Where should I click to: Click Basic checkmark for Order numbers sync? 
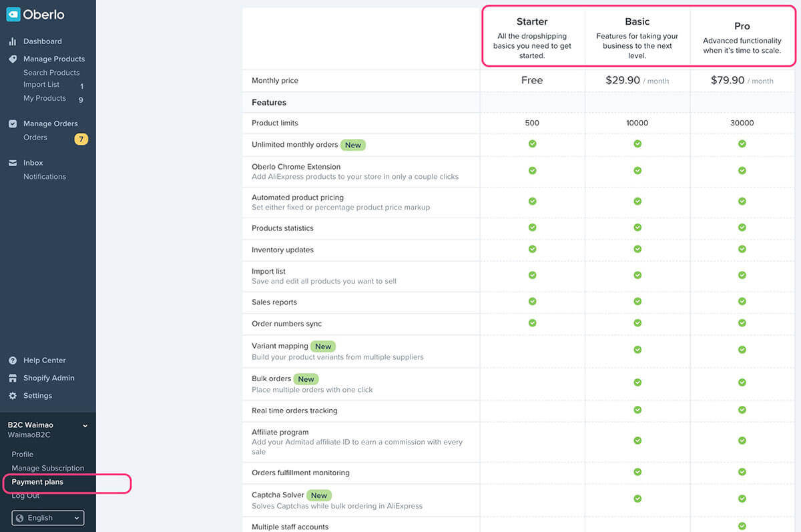(637, 323)
